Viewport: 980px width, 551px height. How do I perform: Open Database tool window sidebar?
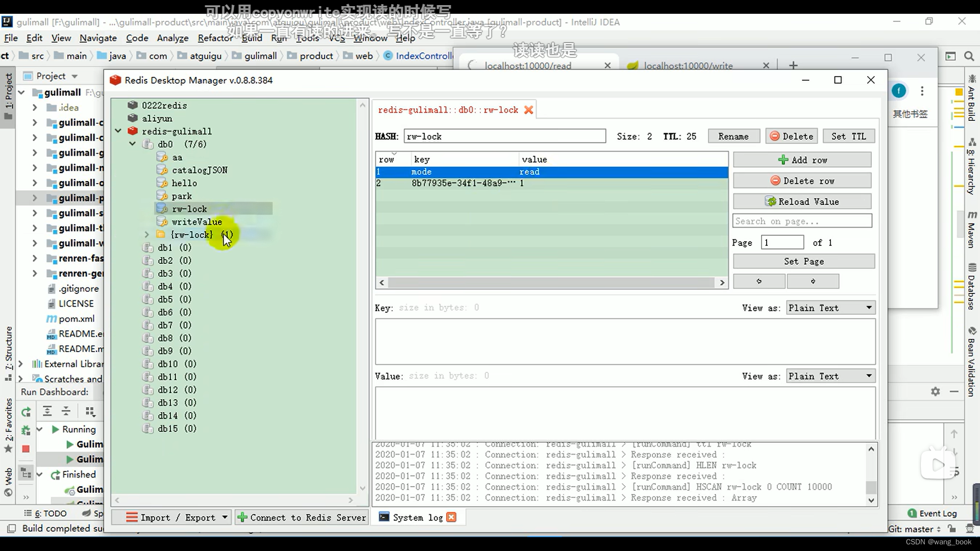tap(972, 286)
